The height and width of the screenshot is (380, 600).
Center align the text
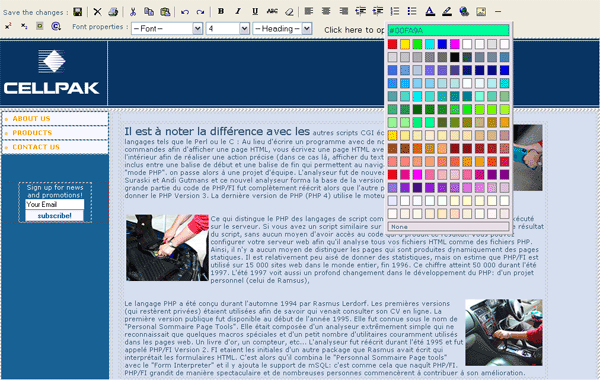326,11
